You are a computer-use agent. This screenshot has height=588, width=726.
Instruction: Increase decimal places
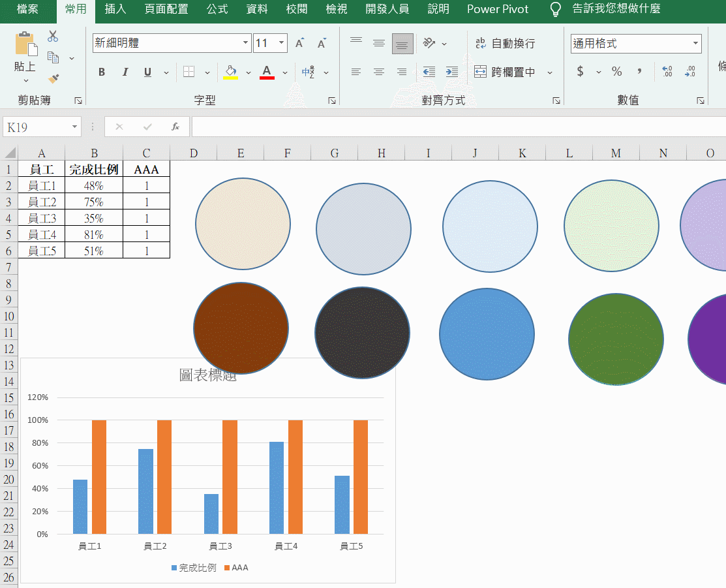[x=667, y=71]
